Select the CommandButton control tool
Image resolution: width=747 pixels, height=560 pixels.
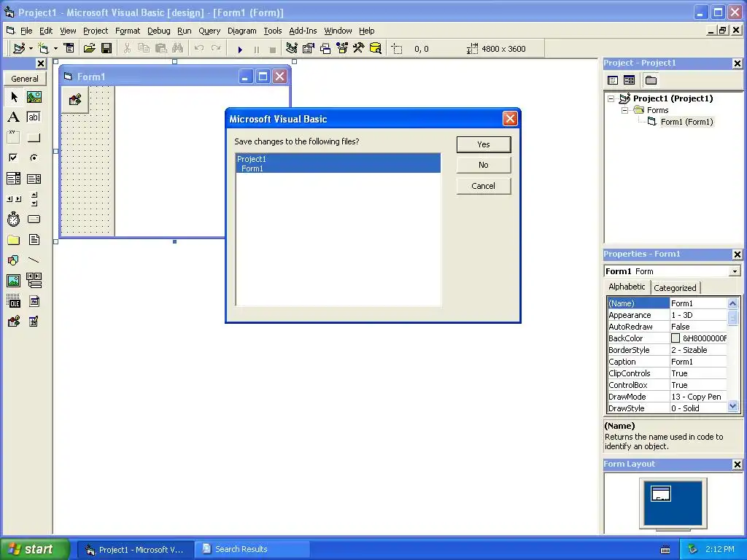point(34,138)
